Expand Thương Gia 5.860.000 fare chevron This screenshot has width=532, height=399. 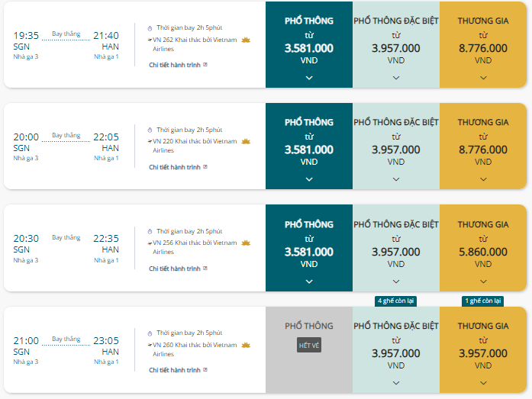483,282
